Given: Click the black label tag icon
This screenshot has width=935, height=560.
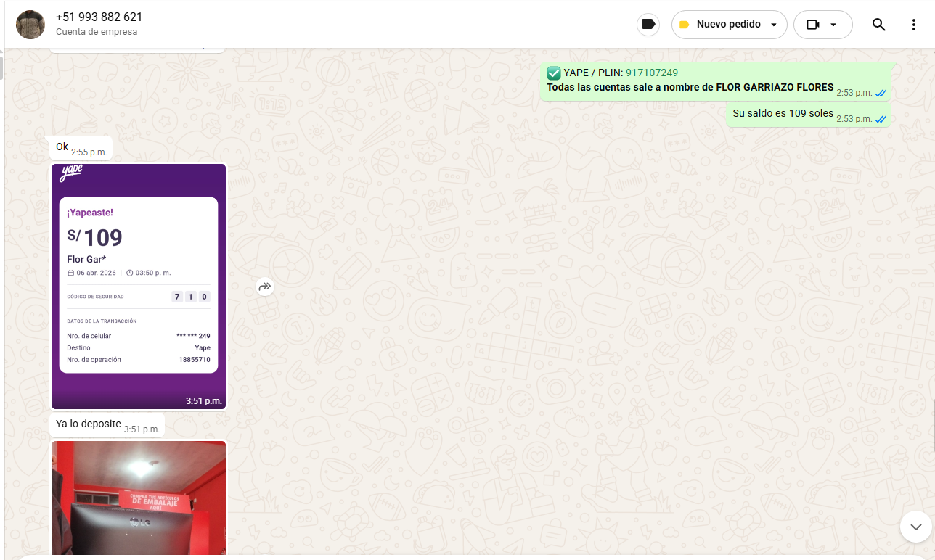Looking at the screenshot, I should [648, 25].
